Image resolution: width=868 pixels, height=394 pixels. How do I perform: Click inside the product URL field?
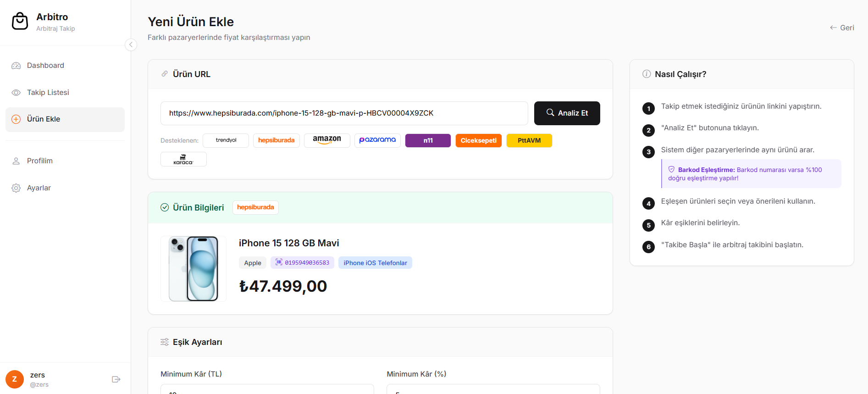344,113
